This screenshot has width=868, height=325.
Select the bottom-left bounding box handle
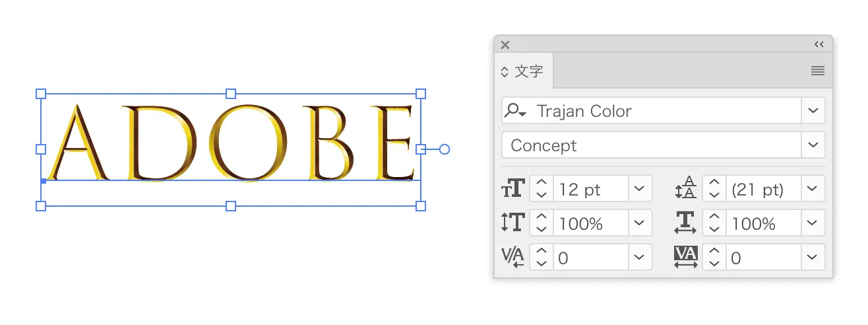(41, 206)
